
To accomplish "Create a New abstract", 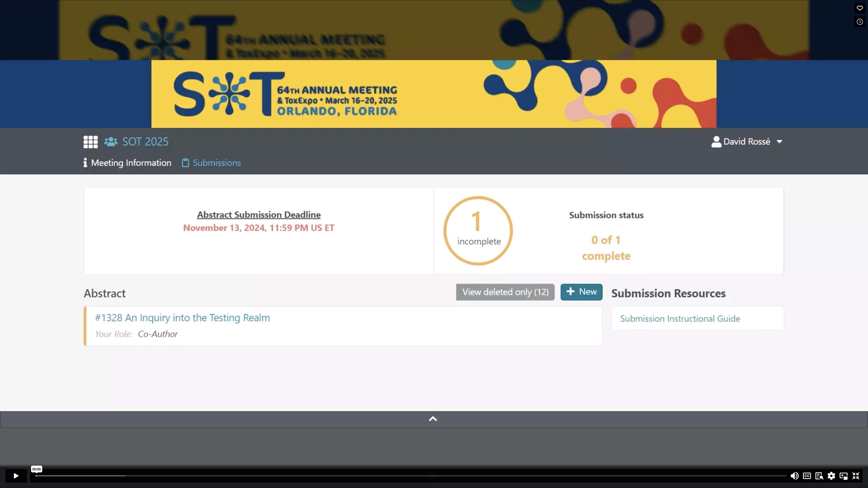I will click(x=581, y=292).
